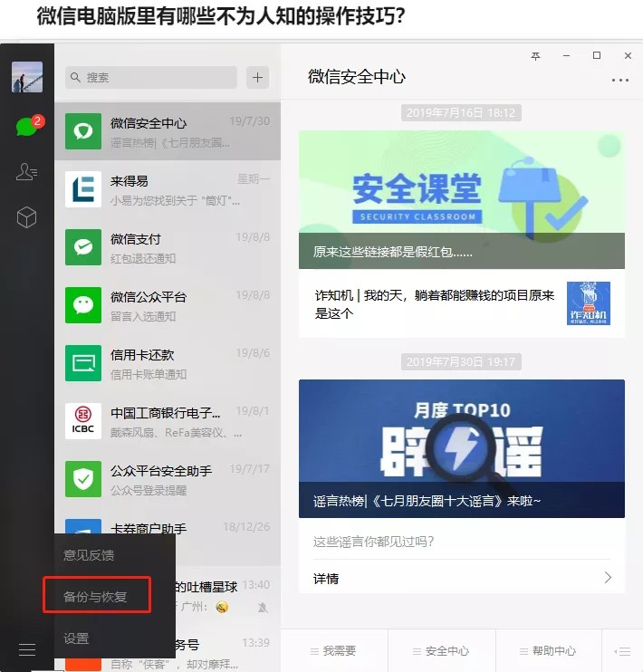The width and height of the screenshot is (643, 672).
Task: Open the 月度TOP10辟谣 article banner
Action: (x=462, y=448)
